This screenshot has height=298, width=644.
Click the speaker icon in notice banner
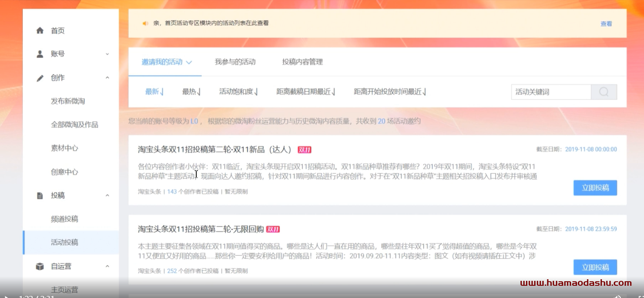pyautogui.click(x=145, y=23)
